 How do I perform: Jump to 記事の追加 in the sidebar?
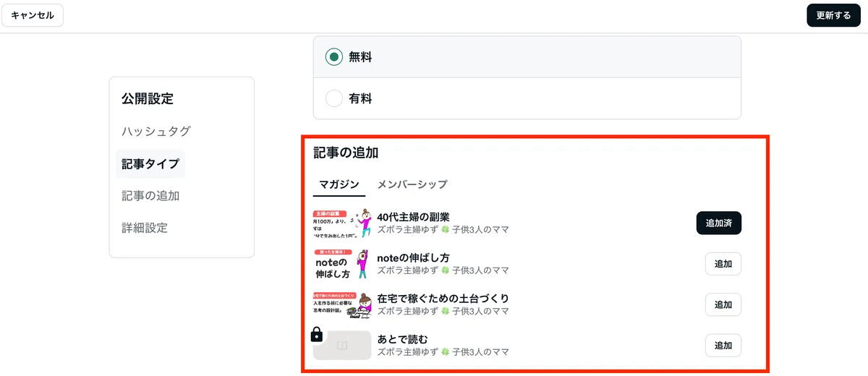click(150, 196)
